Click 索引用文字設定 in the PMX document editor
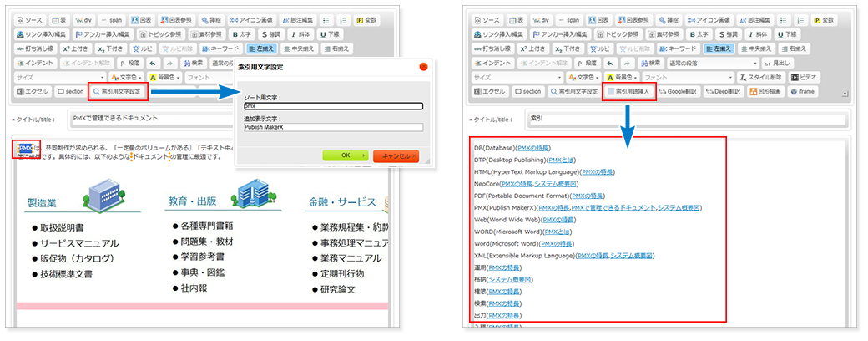Image resolution: width=868 pixels, height=341 pixels. (118, 91)
